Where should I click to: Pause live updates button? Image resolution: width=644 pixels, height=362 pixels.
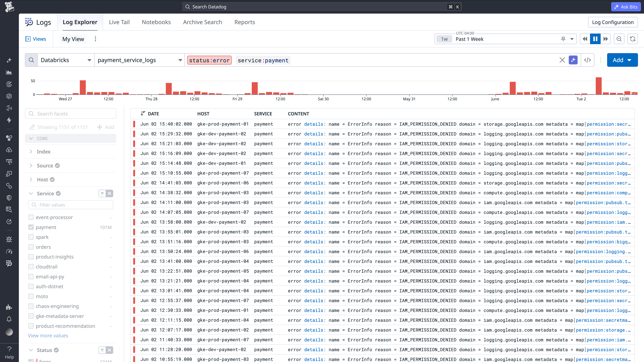595,39
